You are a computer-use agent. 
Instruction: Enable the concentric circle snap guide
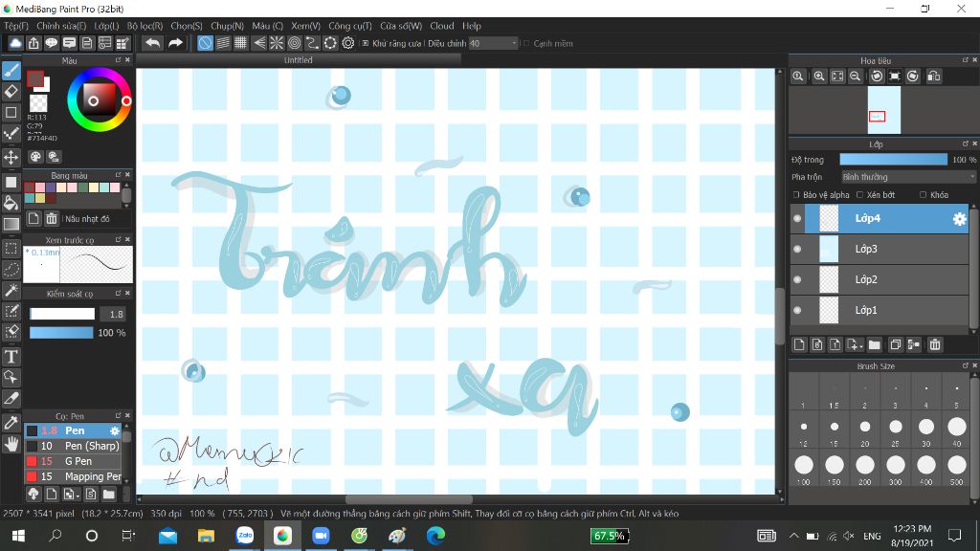tap(295, 43)
